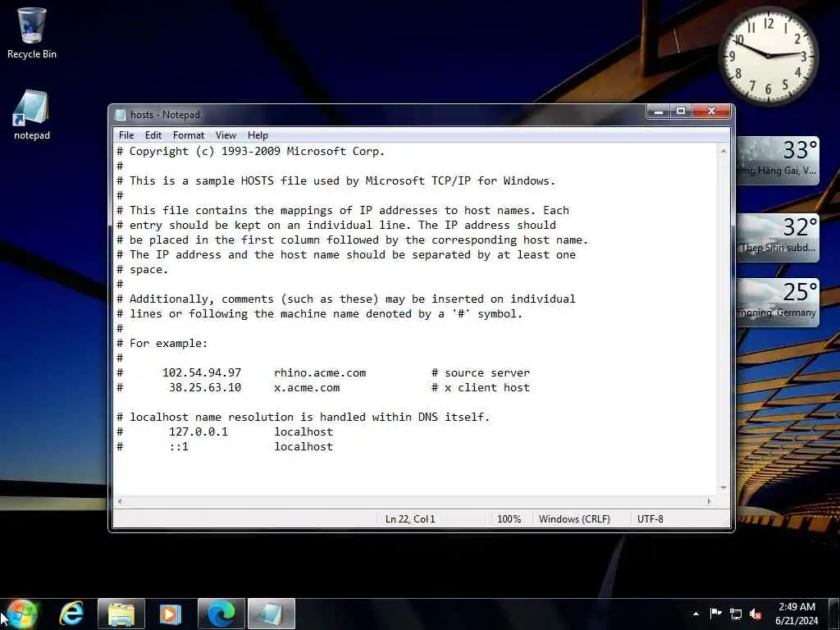Maximize the hosts Notepad window
The height and width of the screenshot is (630, 840).
(x=681, y=112)
